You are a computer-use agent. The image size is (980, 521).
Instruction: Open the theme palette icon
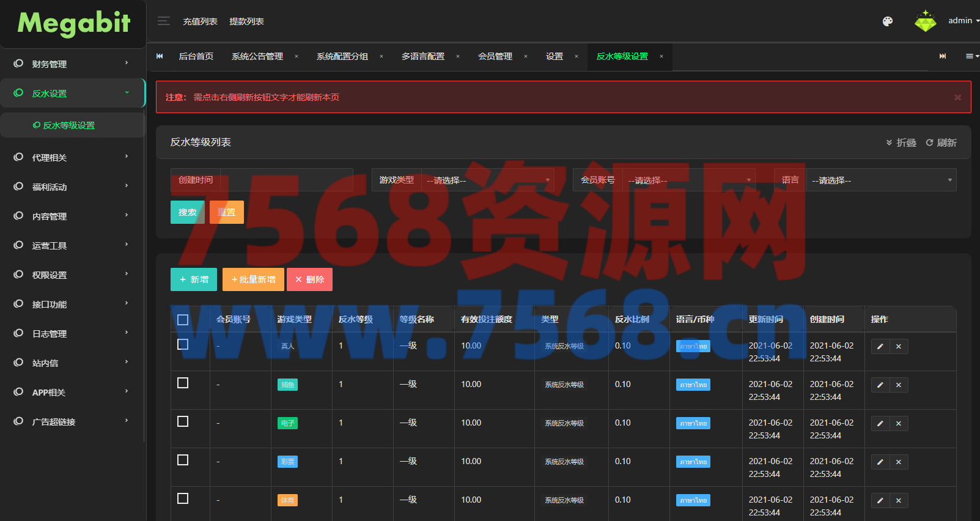coord(888,21)
